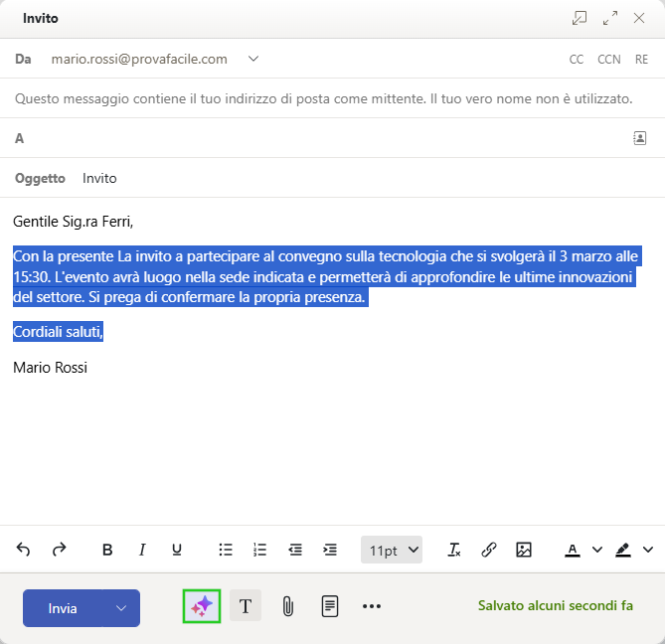The width and height of the screenshot is (665, 644).
Task: Insert a numbered list
Action: pos(260,550)
